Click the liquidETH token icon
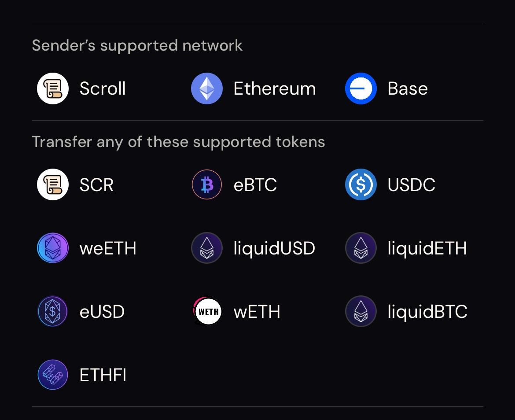 tap(361, 248)
